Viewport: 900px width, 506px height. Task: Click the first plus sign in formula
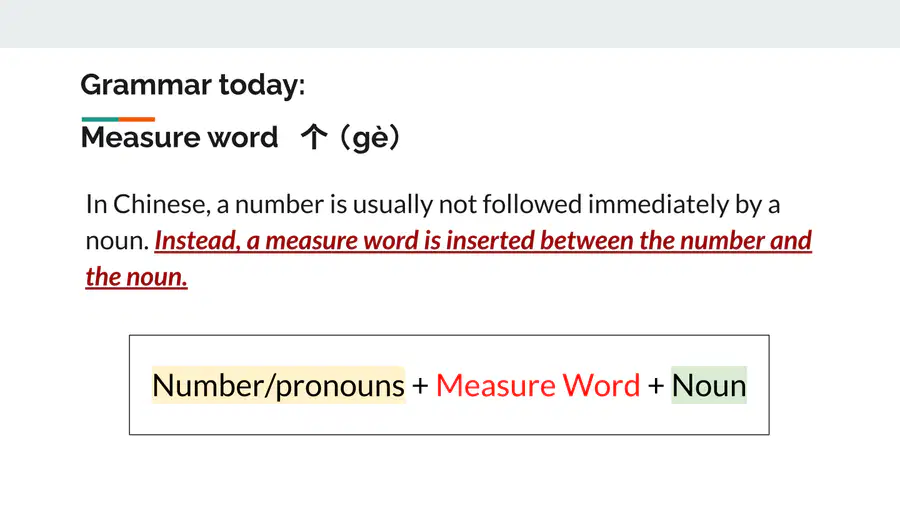pos(420,386)
